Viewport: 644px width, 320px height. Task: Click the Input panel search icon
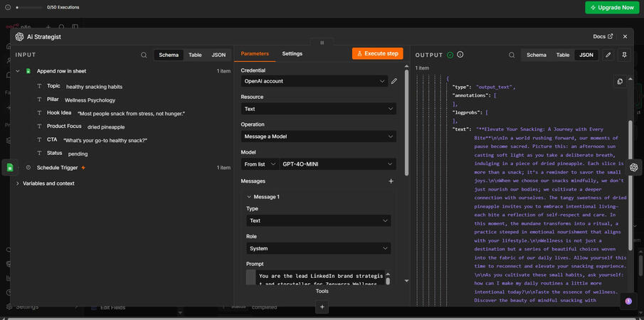point(144,55)
